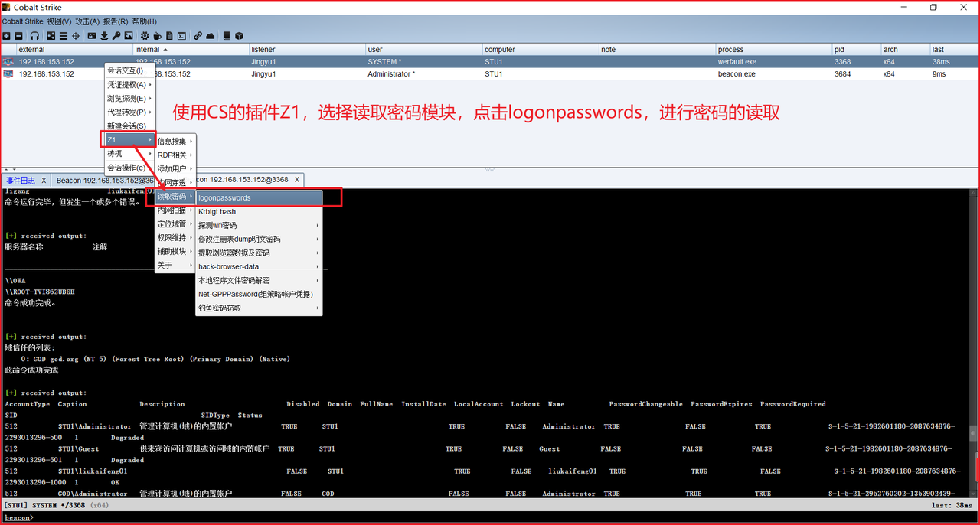Screen dimensions: 980x525
Task: Generate Windows executable via the gear icon
Action: [145, 36]
